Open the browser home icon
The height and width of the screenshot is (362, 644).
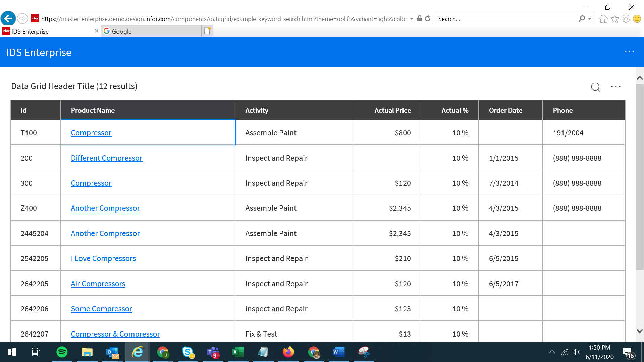pyautogui.click(x=603, y=19)
